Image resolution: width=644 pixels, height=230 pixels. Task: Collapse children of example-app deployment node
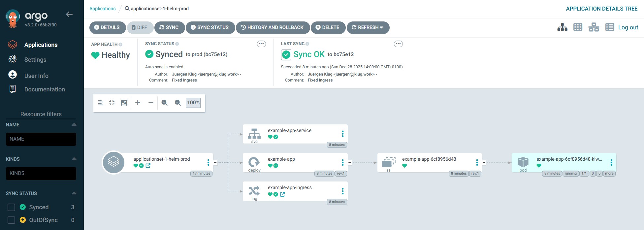350,162
